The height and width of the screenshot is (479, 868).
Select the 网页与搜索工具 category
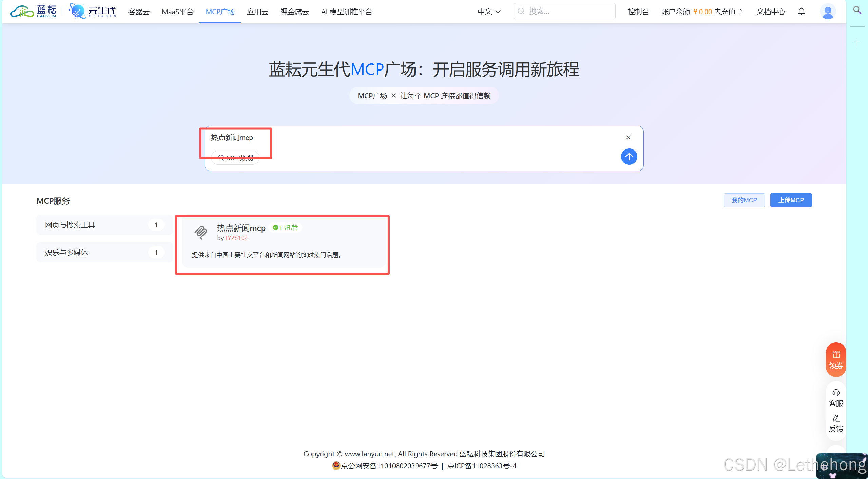(69, 225)
